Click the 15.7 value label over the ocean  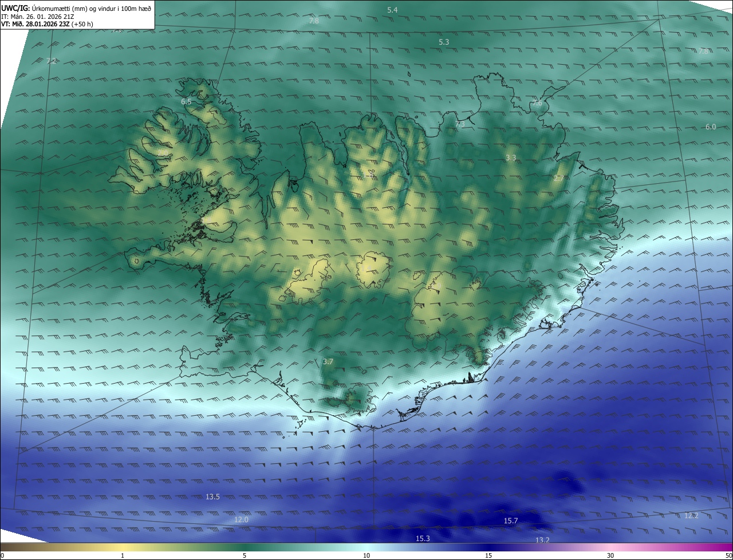pos(511,520)
